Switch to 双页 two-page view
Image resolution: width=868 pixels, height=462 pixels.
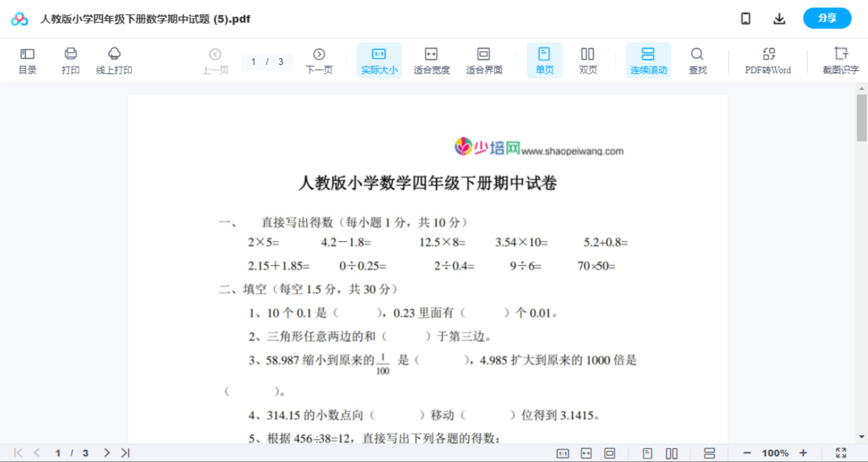coord(587,60)
